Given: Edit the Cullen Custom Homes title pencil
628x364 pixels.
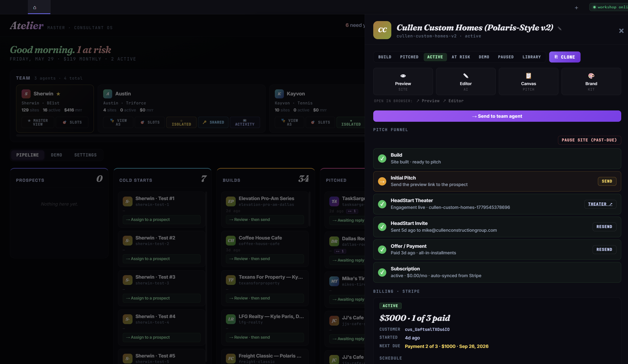Looking at the screenshot, I should coord(559,28).
